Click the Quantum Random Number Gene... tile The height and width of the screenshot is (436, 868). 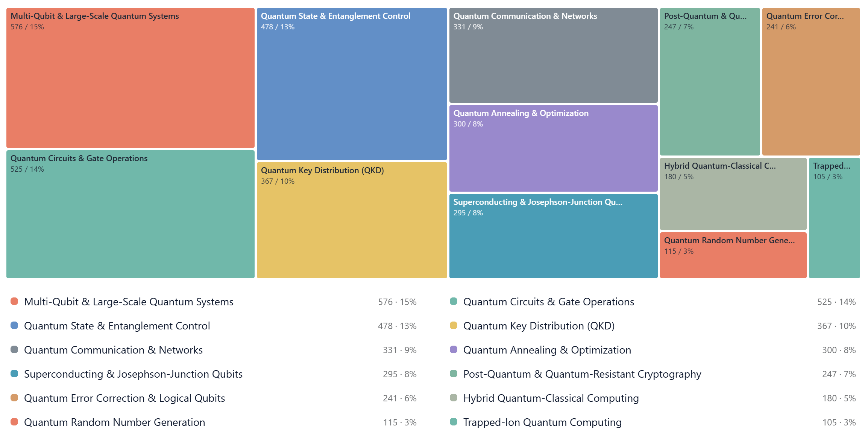pyautogui.click(x=733, y=255)
